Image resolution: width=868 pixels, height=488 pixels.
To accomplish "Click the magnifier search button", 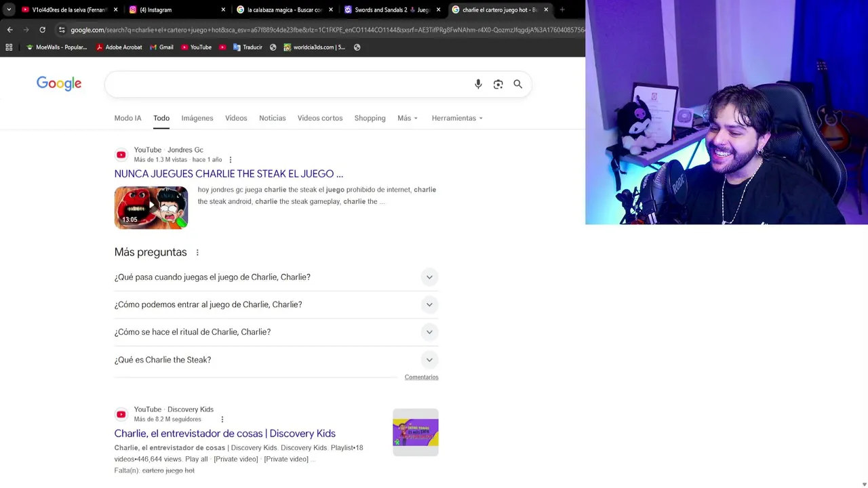I will point(518,84).
